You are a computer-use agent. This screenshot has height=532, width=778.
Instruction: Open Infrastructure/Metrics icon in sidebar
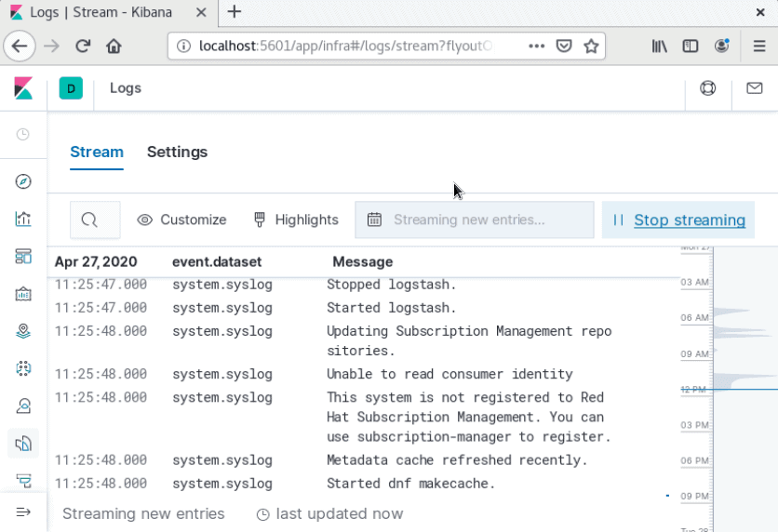click(23, 406)
